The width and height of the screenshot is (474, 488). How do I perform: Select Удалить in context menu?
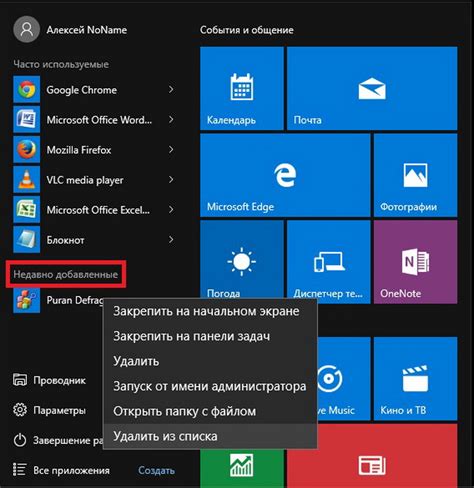pos(210,361)
